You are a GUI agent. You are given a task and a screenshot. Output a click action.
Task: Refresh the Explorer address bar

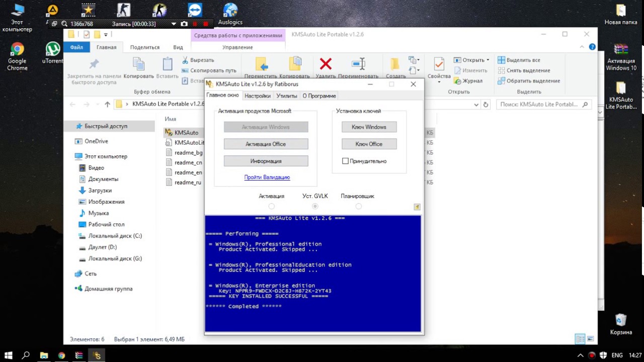[486, 105]
